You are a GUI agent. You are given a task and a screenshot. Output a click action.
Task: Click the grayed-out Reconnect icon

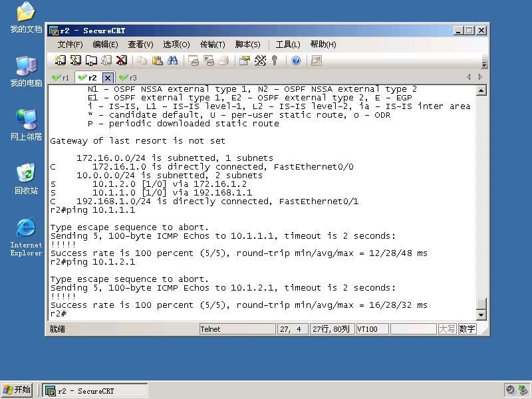click(x=106, y=61)
